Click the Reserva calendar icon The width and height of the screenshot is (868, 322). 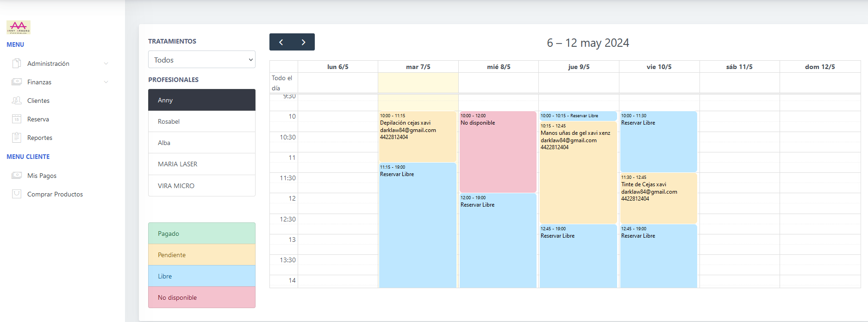click(17, 119)
